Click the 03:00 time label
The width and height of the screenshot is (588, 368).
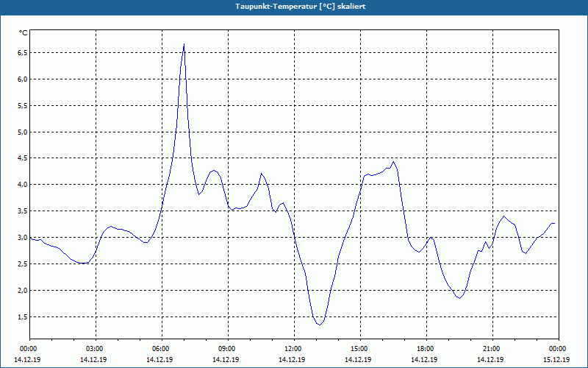coord(96,349)
